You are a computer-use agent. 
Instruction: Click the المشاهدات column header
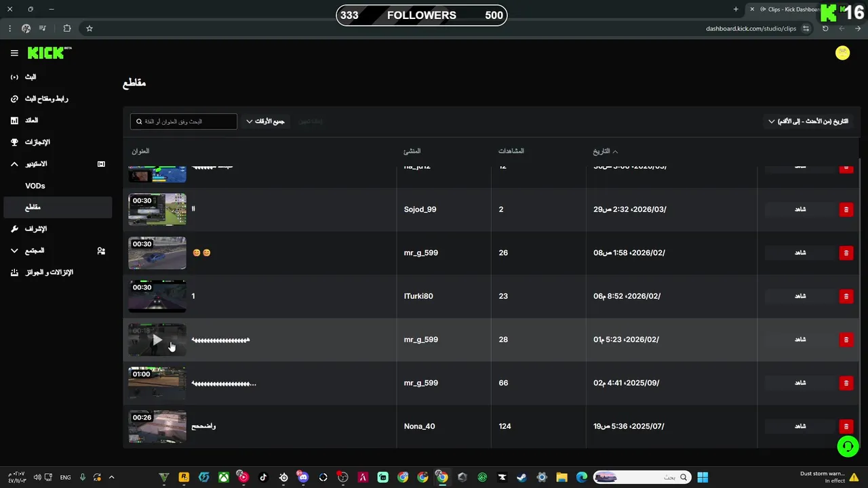point(511,151)
